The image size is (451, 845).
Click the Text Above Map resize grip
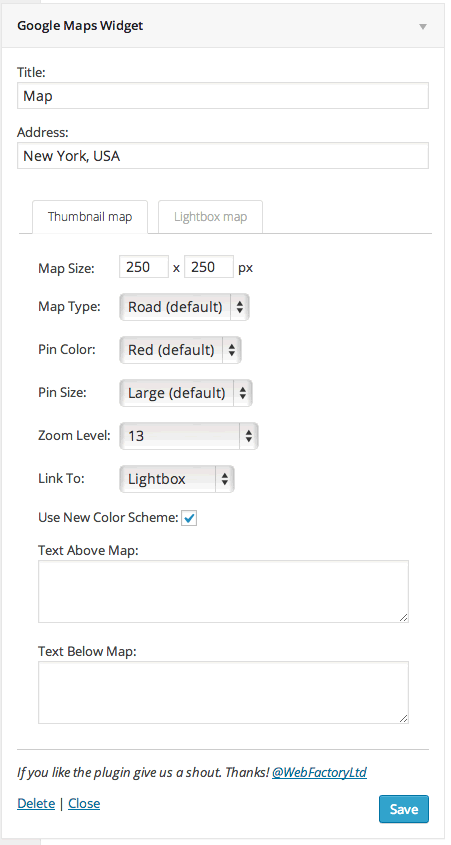click(403, 618)
